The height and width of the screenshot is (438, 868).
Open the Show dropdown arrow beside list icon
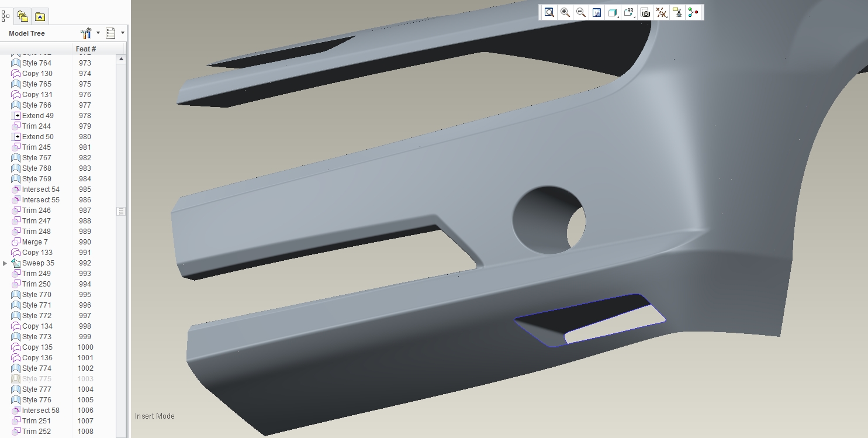click(122, 33)
